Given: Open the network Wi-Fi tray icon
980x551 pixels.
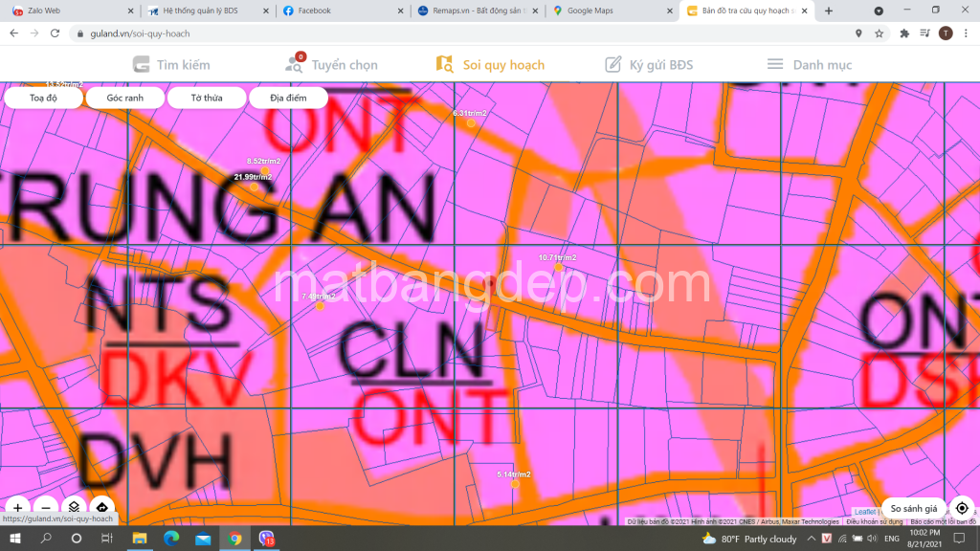Looking at the screenshot, I should (842, 539).
